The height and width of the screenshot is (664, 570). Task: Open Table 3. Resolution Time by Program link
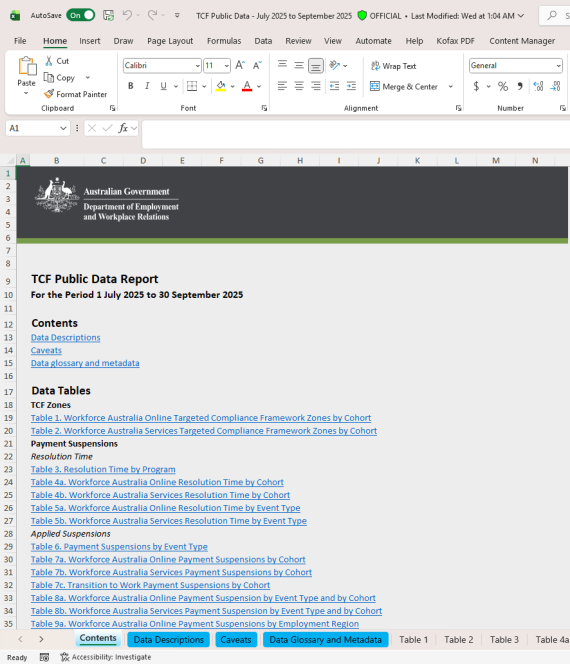[103, 469]
